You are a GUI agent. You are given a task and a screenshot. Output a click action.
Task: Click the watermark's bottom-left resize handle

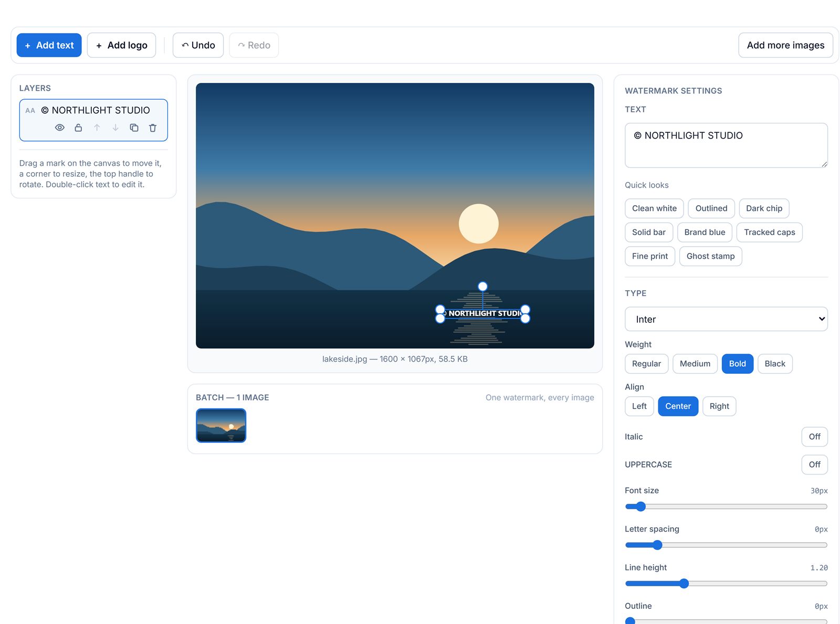[440, 318]
